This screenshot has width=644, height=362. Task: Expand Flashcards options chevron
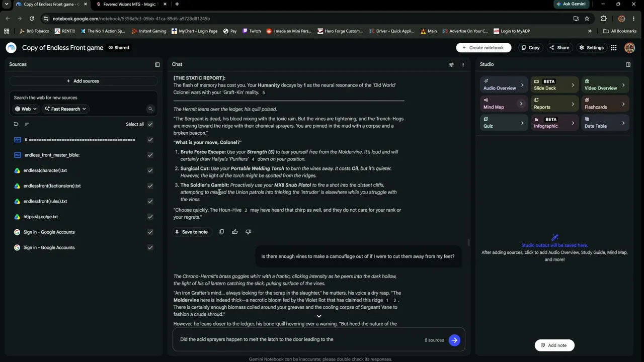(623, 104)
